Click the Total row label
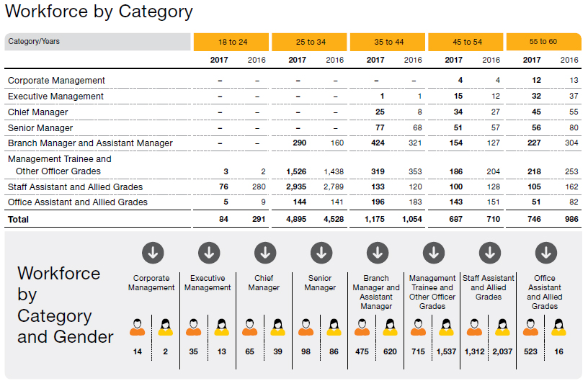The height and width of the screenshot is (386, 588). click(x=18, y=219)
